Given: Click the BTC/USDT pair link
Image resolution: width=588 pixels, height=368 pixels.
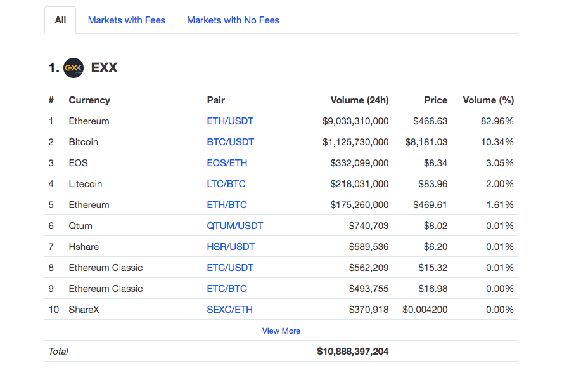Looking at the screenshot, I should 230,142.
